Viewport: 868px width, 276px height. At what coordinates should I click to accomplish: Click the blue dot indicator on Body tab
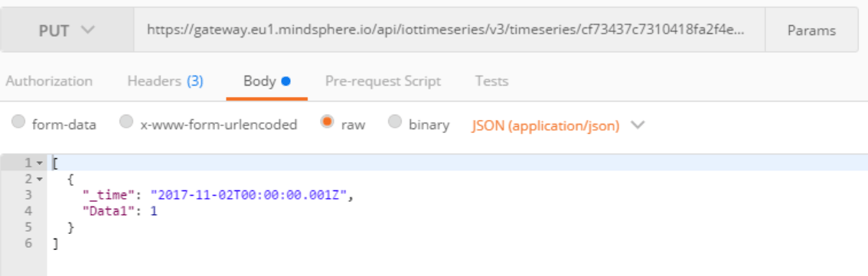pos(286,81)
